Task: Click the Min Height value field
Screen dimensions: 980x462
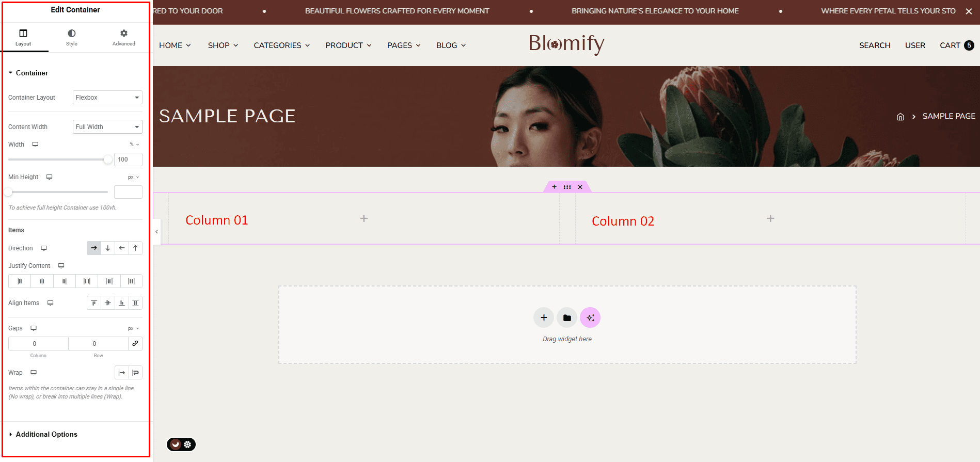Action: [128, 192]
